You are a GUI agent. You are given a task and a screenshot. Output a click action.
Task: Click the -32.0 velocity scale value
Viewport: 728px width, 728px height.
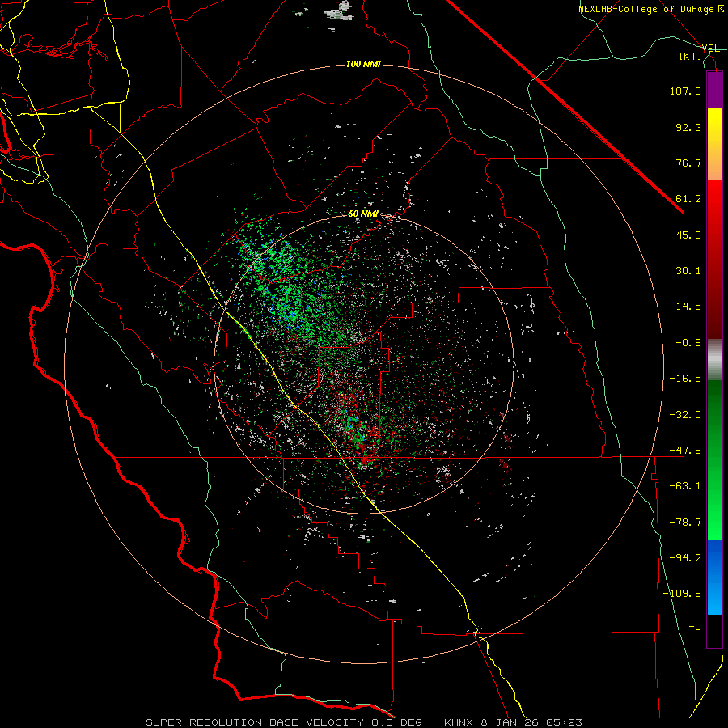pyautogui.click(x=685, y=415)
